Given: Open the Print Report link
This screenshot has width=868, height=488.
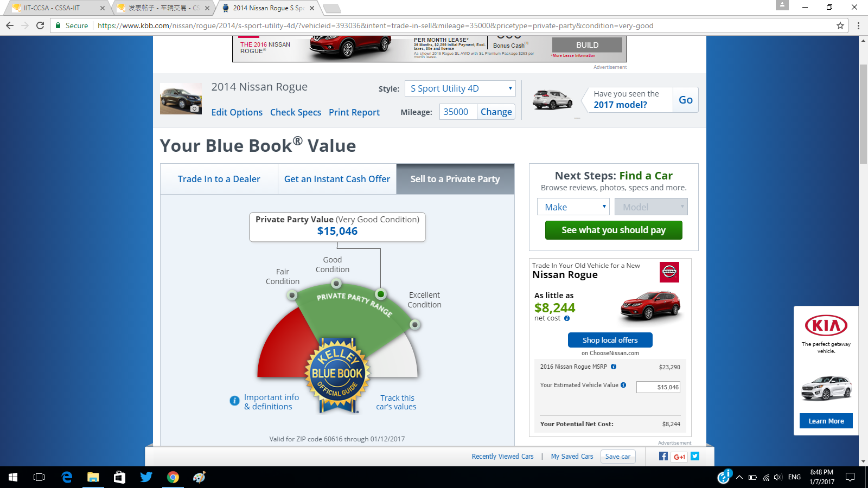Looking at the screenshot, I should coord(354,112).
